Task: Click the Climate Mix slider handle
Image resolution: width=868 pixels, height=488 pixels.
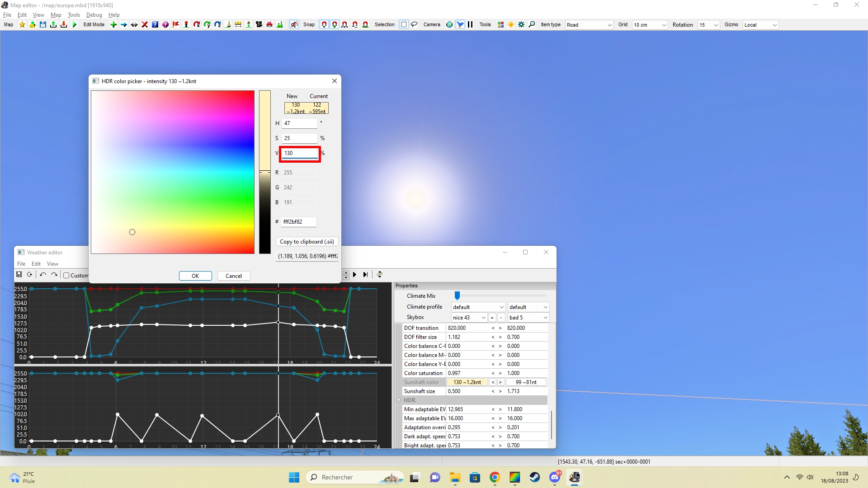Action: [x=457, y=296]
